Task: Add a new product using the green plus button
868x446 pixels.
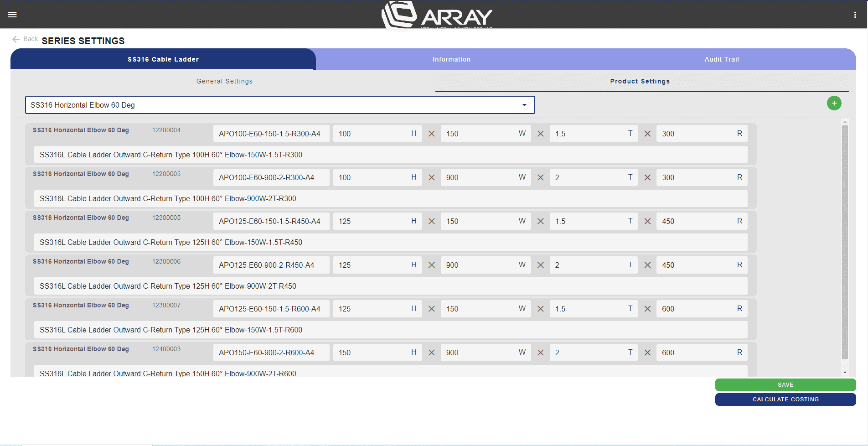Action: [834, 103]
